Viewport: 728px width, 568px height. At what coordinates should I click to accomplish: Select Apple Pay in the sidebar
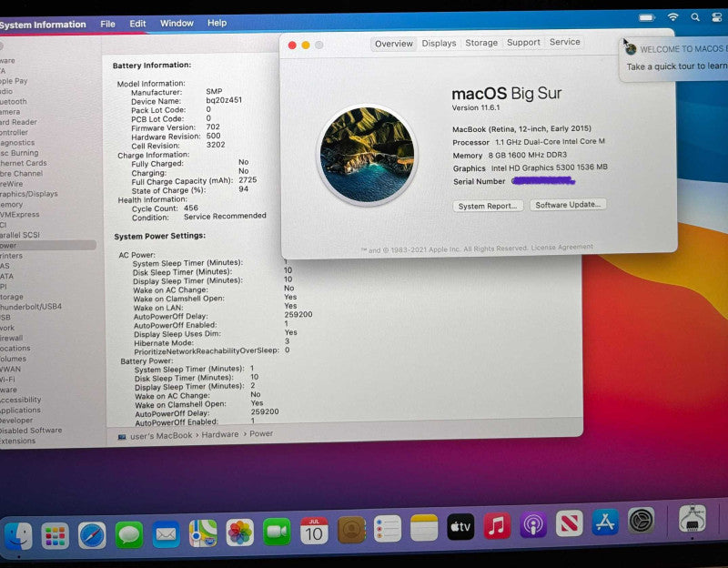click(14, 81)
